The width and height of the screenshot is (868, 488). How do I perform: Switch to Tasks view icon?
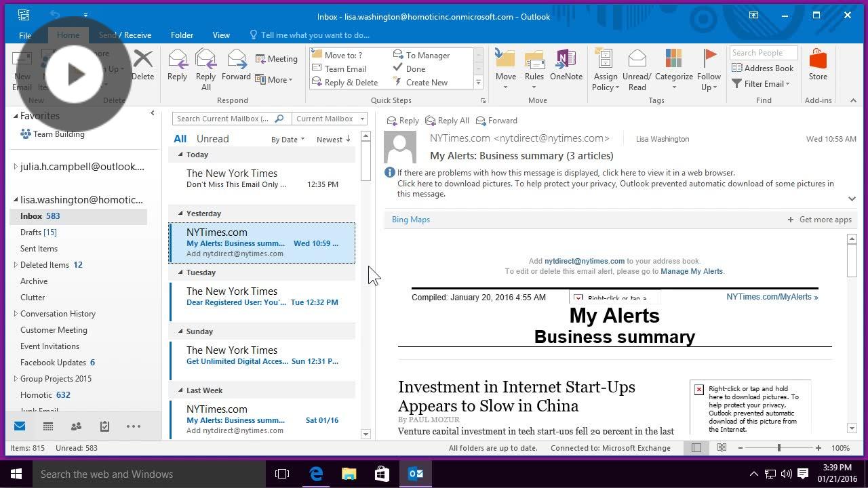pos(104,426)
